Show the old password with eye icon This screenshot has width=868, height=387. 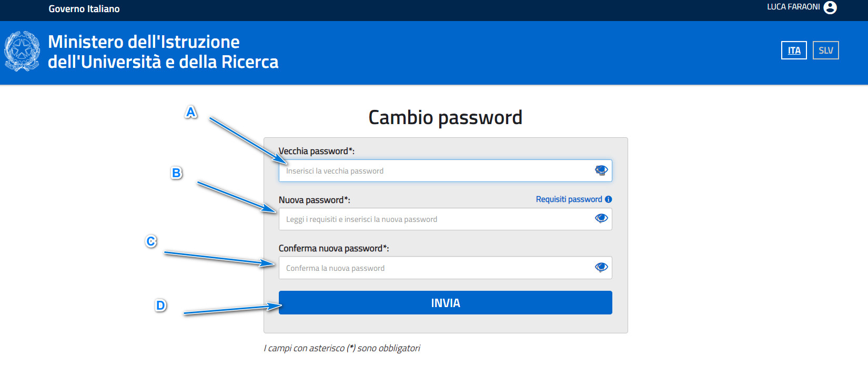coord(601,170)
